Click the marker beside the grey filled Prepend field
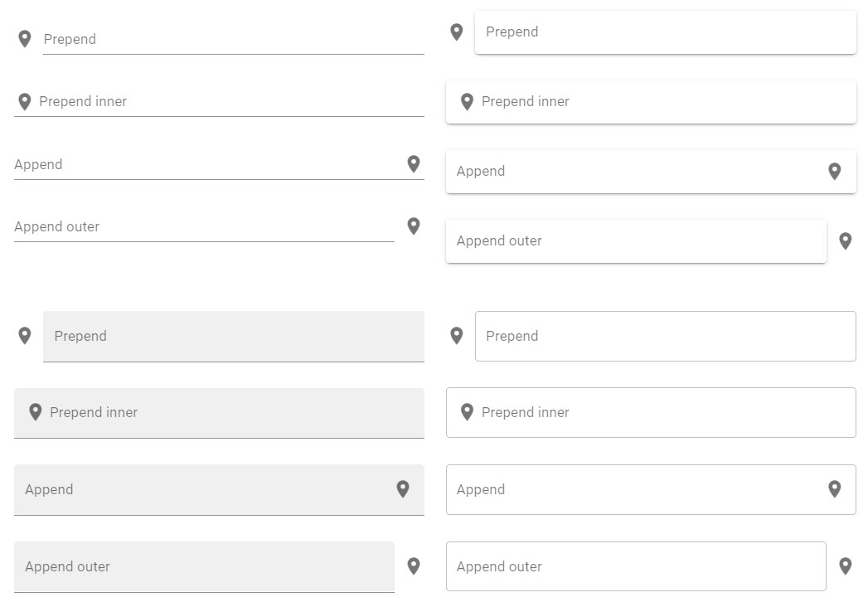 (24, 336)
